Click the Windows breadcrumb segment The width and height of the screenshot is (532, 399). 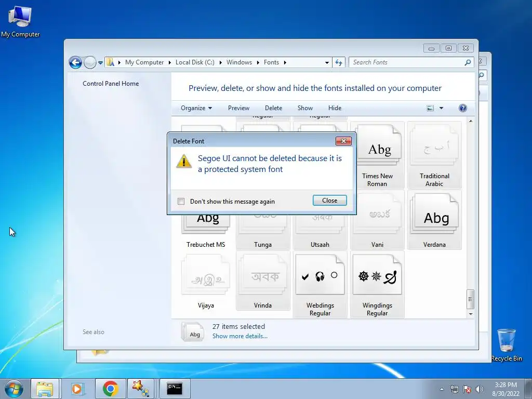click(x=239, y=62)
